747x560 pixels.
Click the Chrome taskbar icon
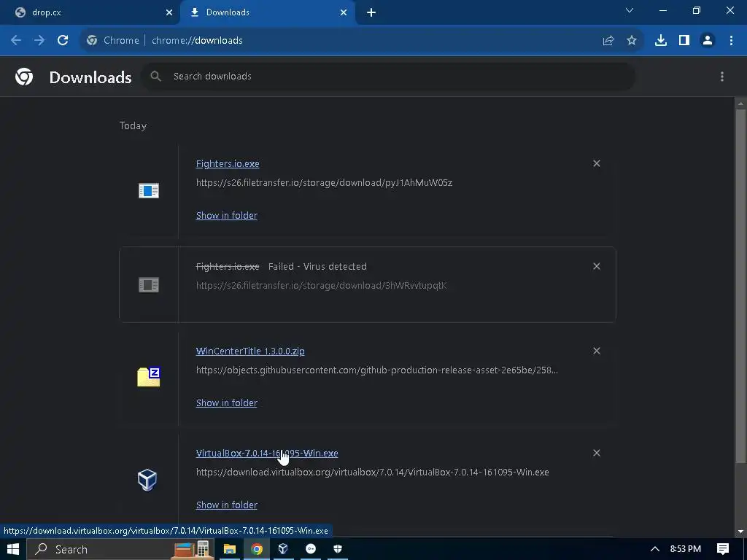[257, 549]
